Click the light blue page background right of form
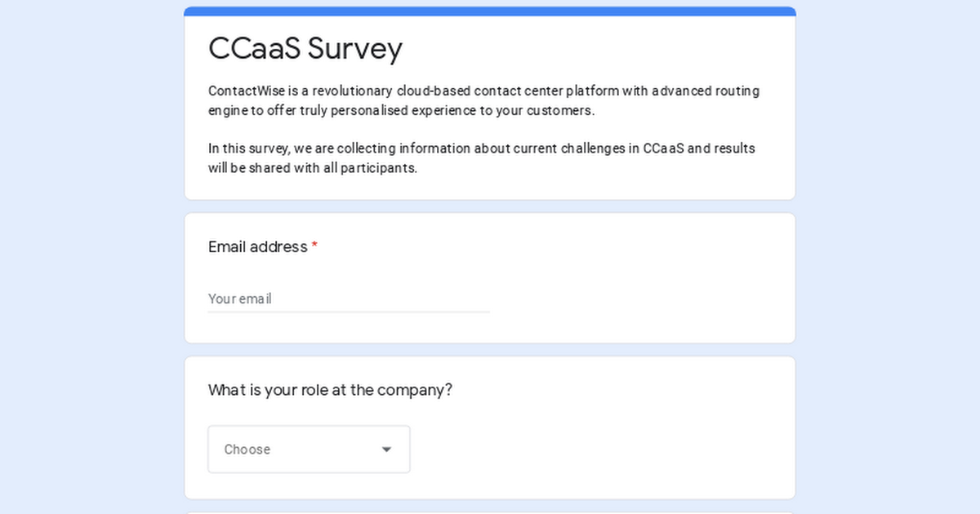 (888, 257)
